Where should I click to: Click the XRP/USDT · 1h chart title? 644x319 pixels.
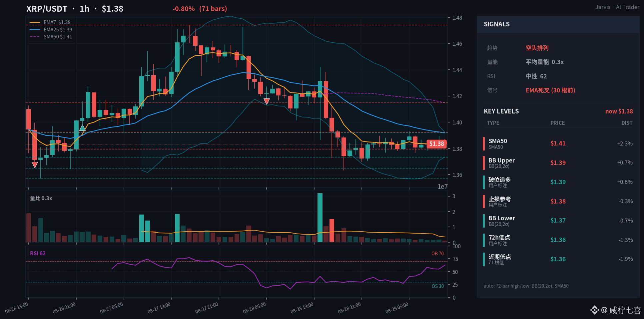click(75, 9)
